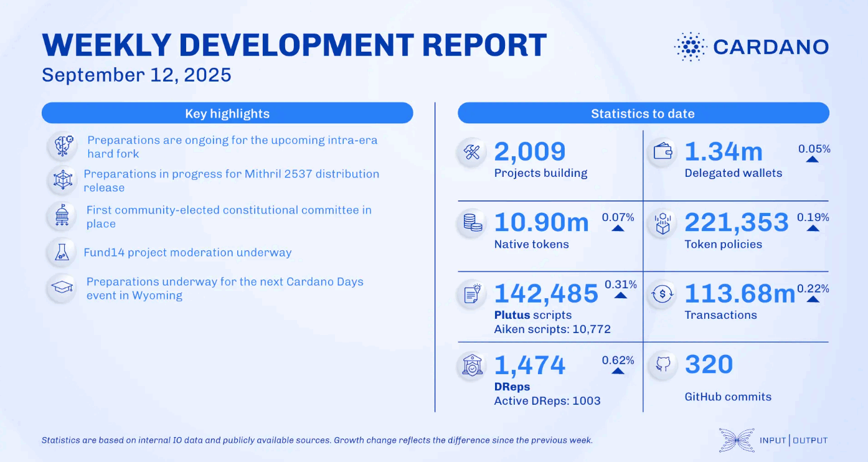Click the Transactions label
868x462 pixels.
(721, 315)
